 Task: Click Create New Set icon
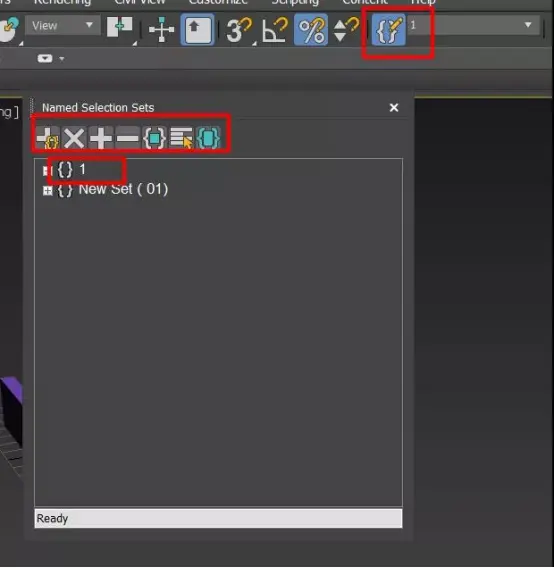[48, 138]
